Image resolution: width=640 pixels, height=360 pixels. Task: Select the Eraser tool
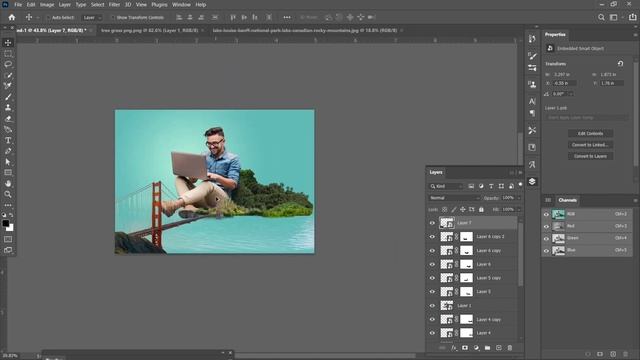pos(8,119)
